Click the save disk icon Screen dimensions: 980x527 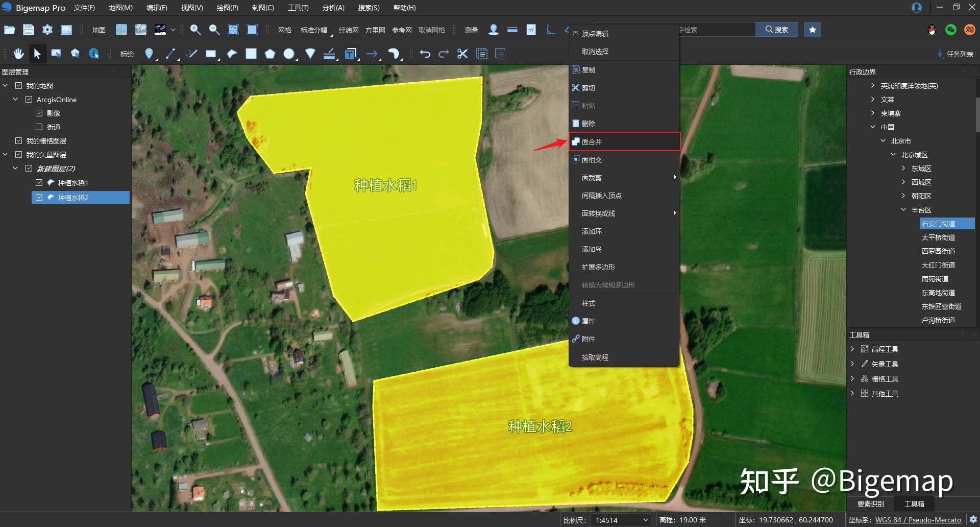[x=29, y=30]
